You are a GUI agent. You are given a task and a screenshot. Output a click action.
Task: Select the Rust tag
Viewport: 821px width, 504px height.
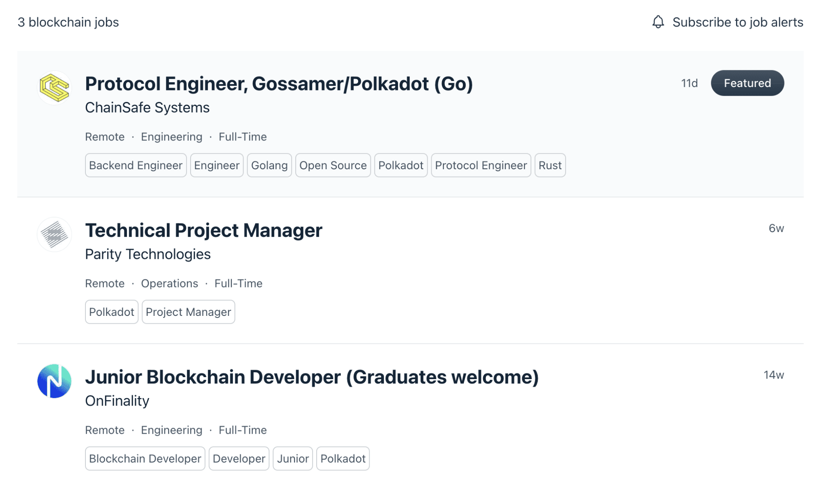click(x=550, y=165)
